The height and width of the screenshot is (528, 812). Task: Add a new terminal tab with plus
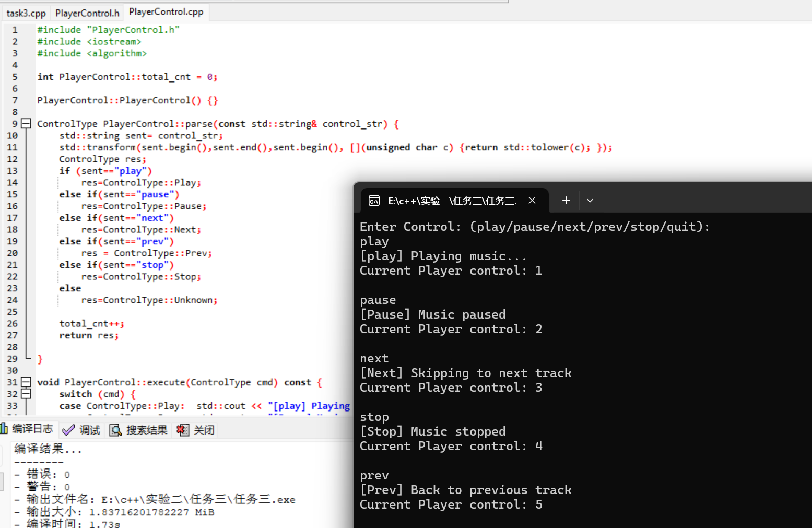(566, 201)
